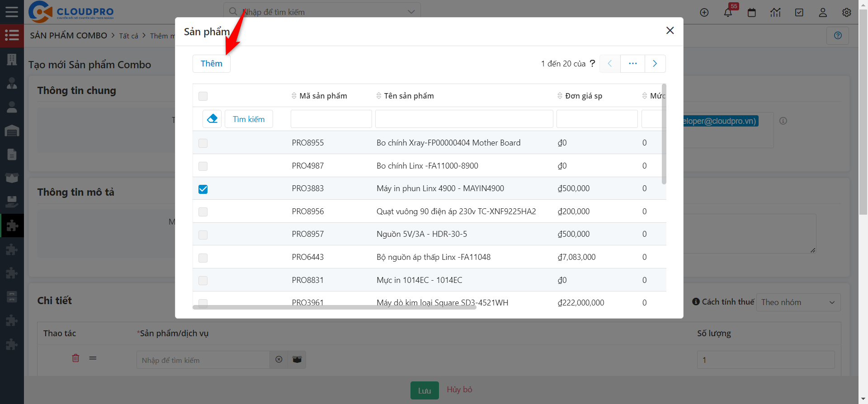This screenshot has width=868, height=404.
Task: Uncheck the PRO3883 row checkbox
Action: pyautogui.click(x=203, y=189)
